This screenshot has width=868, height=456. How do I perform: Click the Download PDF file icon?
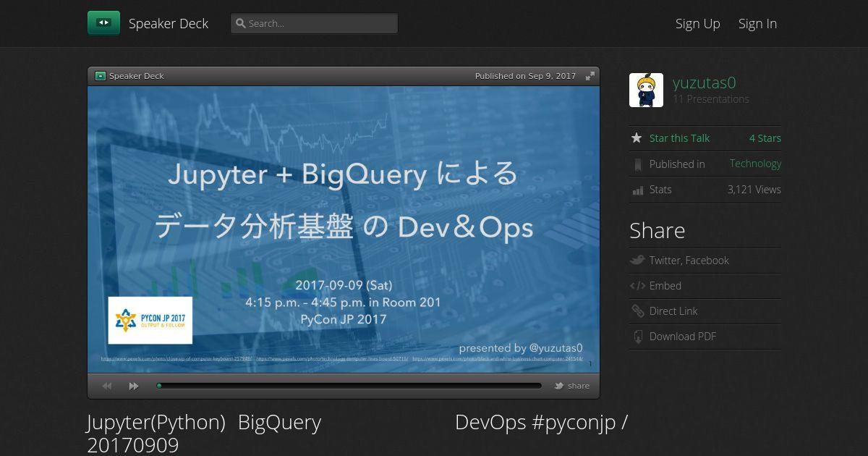pos(637,337)
